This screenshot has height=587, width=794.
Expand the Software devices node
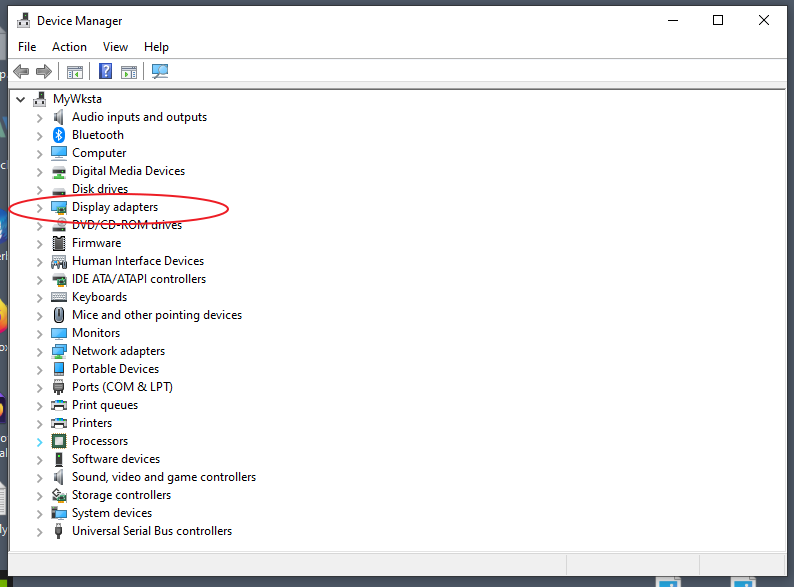[39, 459]
